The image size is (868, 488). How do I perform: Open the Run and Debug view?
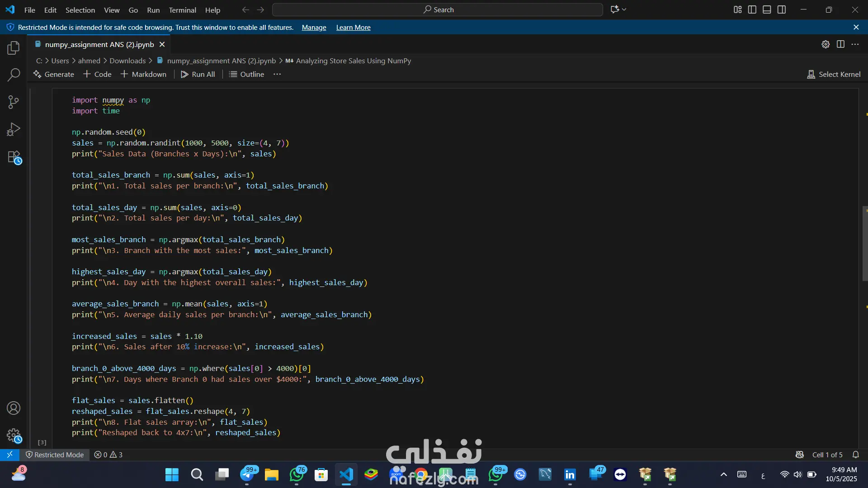[14, 130]
